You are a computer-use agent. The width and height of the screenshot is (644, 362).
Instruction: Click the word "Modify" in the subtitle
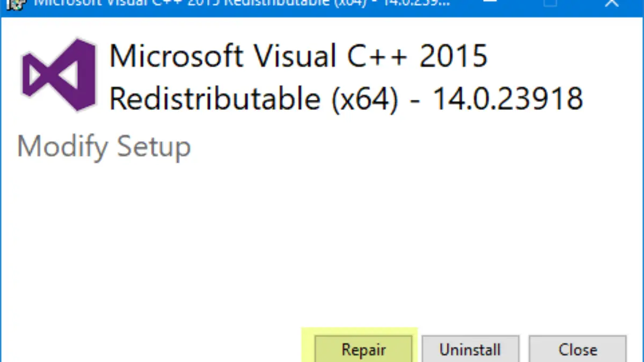point(62,147)
